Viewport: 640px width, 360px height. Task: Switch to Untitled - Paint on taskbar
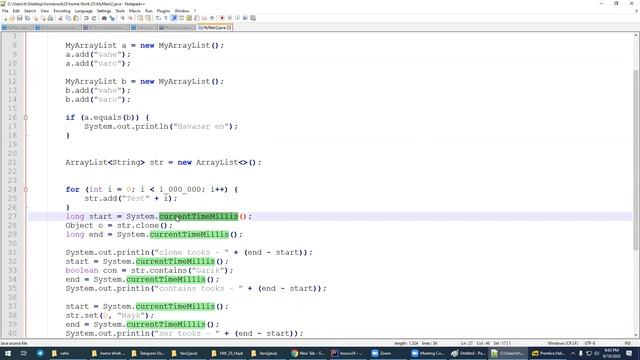[468, 353]
